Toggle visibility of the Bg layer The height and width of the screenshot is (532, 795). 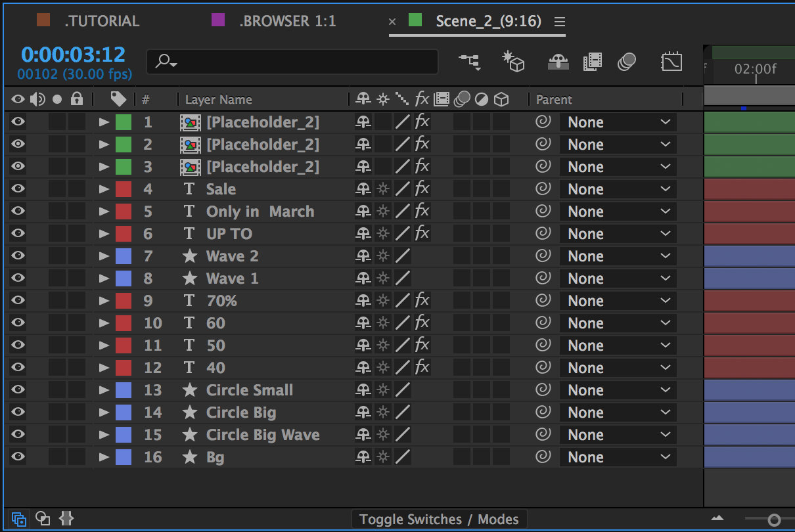click(18, 457)
